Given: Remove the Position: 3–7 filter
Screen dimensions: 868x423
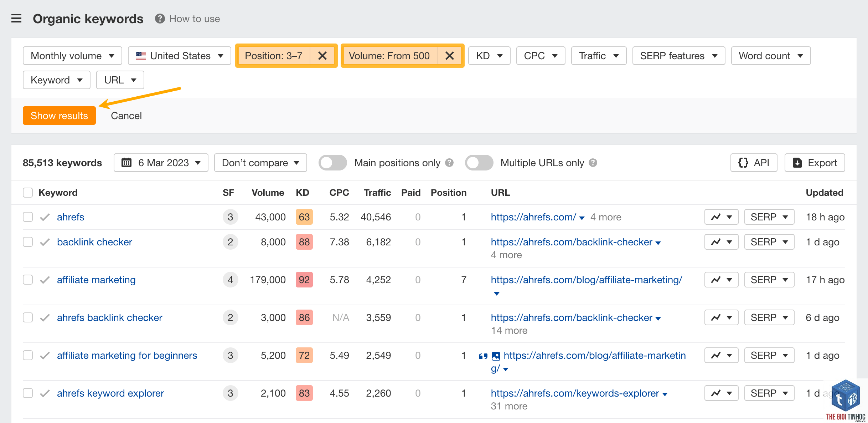Looking at the screenshot, I should coord(322,56).
